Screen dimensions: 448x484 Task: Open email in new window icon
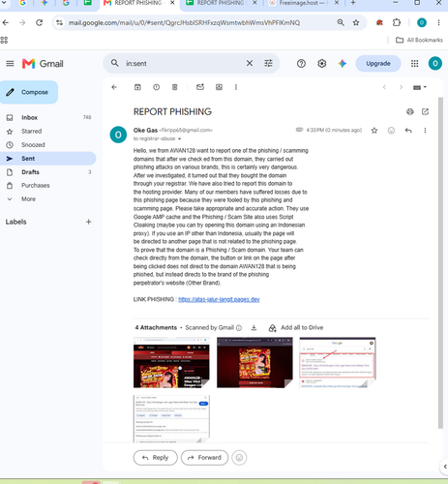coord(425,111)
